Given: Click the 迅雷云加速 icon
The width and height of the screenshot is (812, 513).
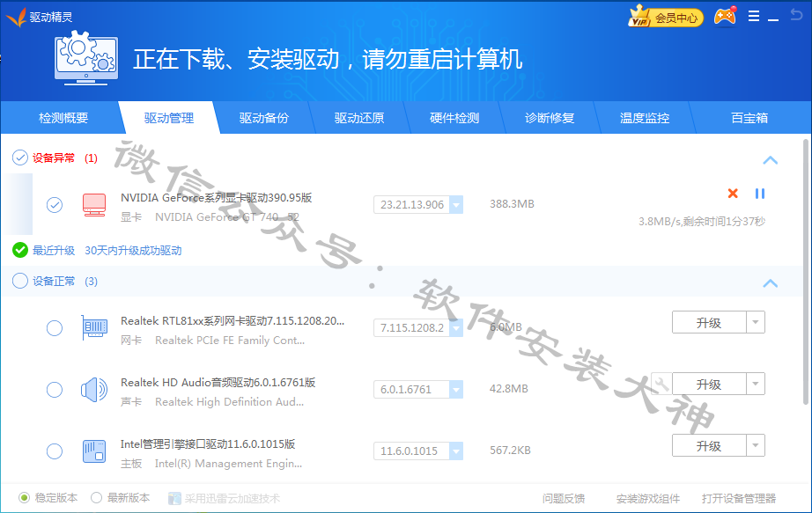Looking at the screenshot, I should pos(174,499).
